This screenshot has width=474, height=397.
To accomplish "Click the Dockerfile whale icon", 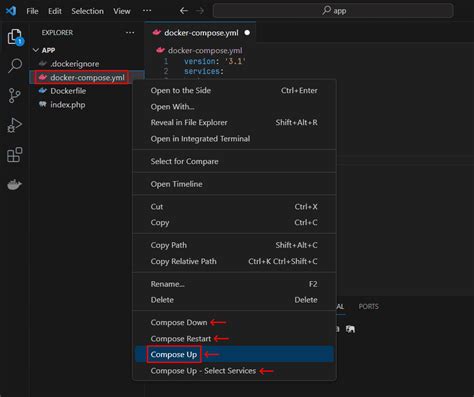I will pos(43,91).
